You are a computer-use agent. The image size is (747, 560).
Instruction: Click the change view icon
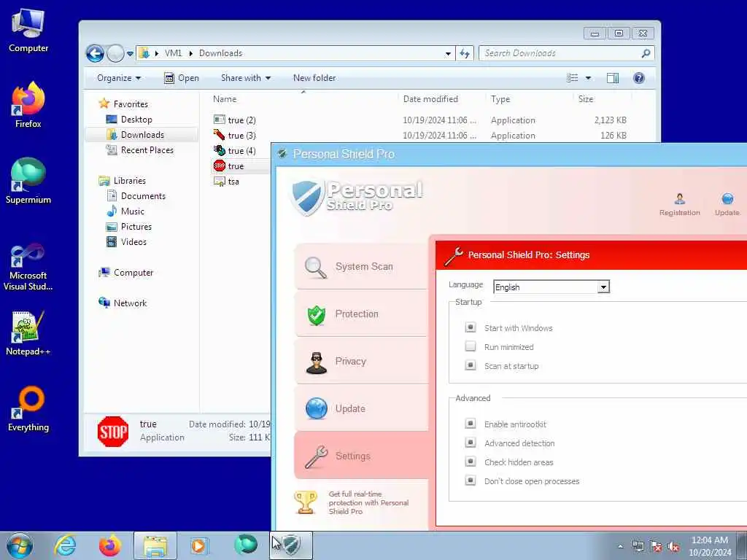[x=572, y=78]
